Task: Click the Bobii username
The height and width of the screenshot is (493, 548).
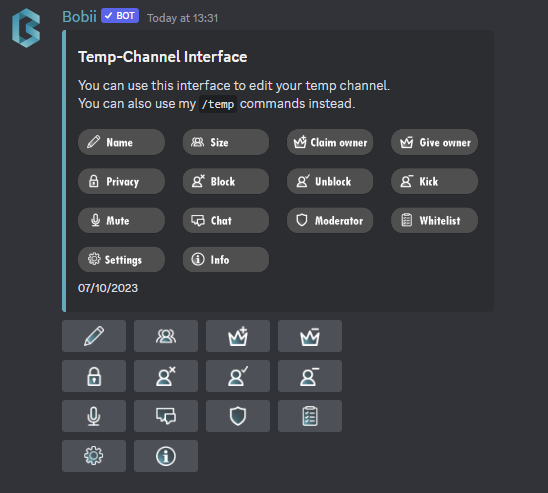Action: 79,16
